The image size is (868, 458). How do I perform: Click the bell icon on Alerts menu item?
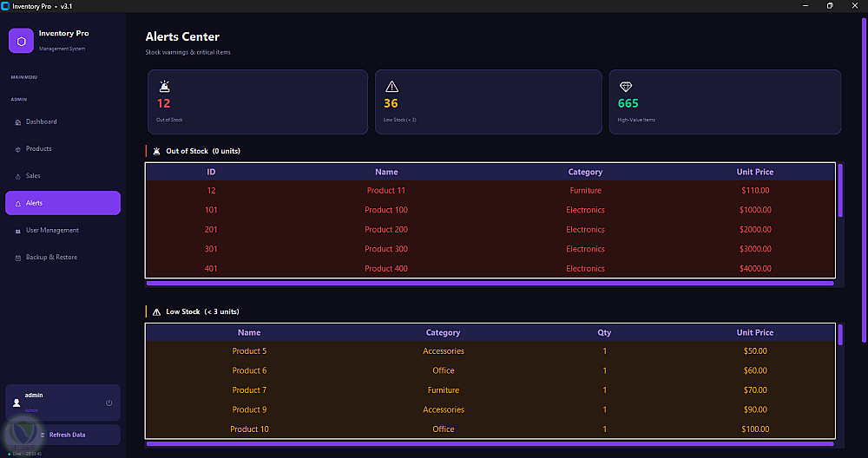(x=18, y=204)
